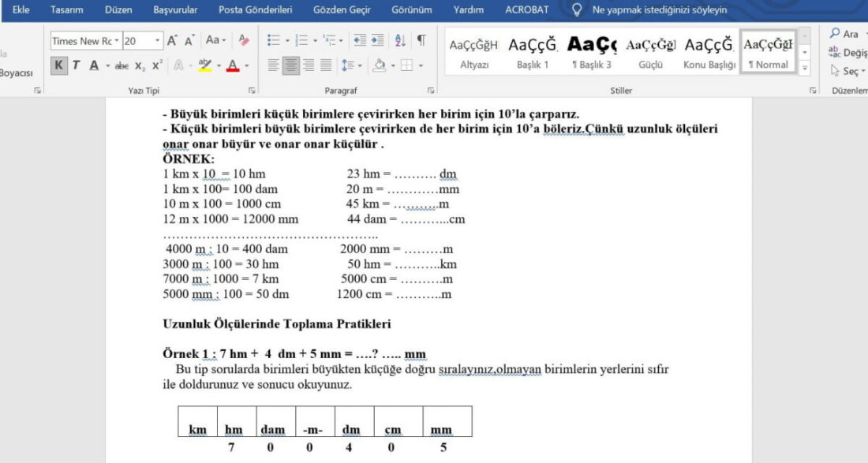Apply the Altyazı style
The width and height of the screenshot is (868, 463).
[x=474, y=52]
